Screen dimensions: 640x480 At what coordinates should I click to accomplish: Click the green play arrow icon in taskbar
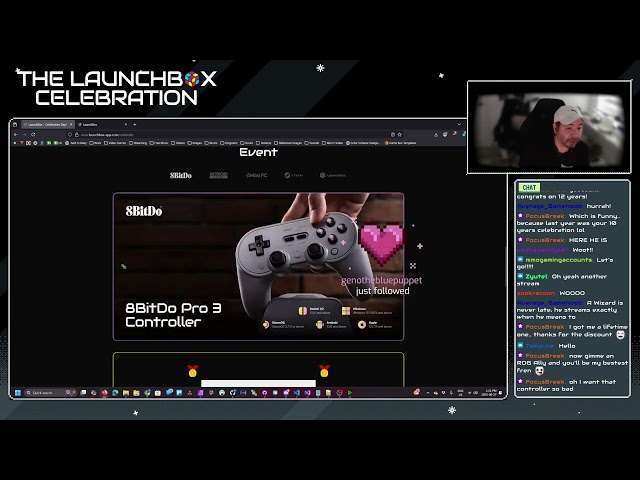pyautogui.click(x=350, y=393)
